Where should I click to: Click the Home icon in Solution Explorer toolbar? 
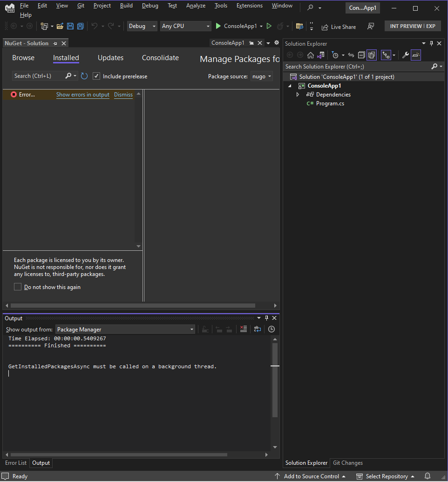coord(310,55)
